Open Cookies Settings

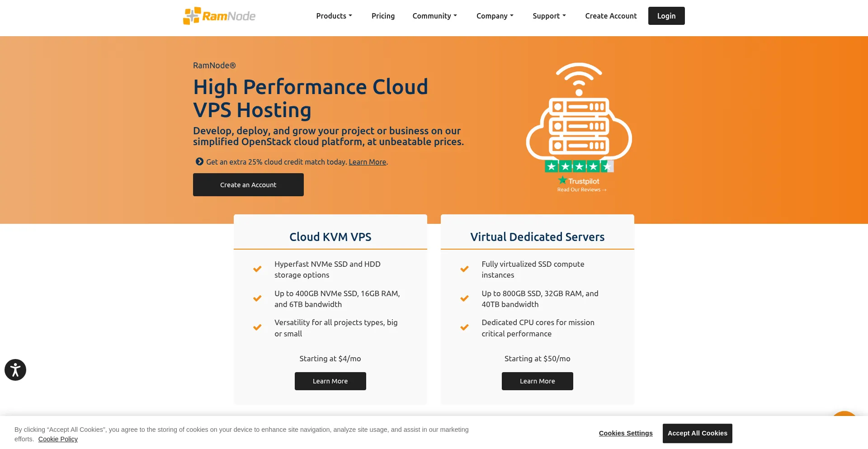(626, 433)
